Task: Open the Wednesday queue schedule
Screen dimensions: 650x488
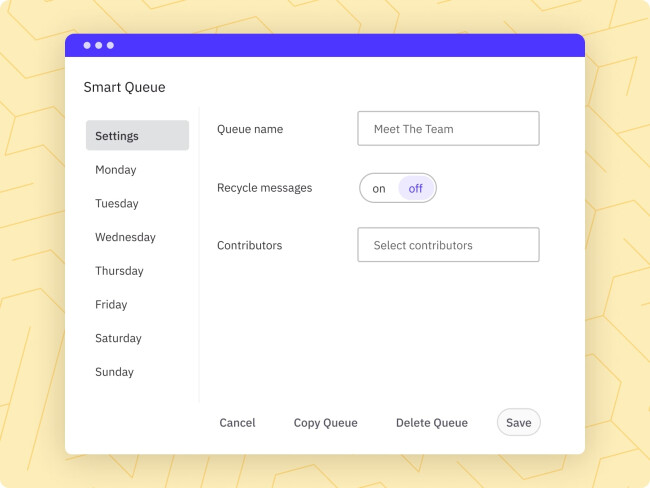Action: click(x=125, y=238)
